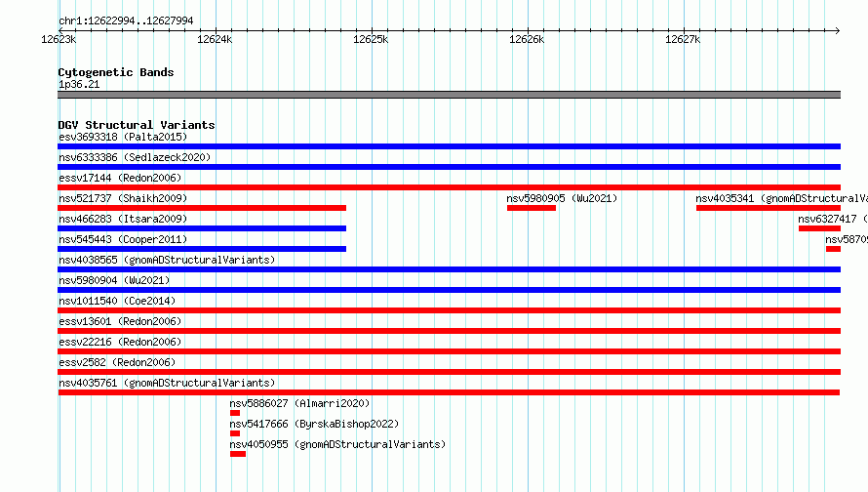868x492 pixels.
Task: Click the DGV Structural Variants track title
Action: tap(137, 125)
